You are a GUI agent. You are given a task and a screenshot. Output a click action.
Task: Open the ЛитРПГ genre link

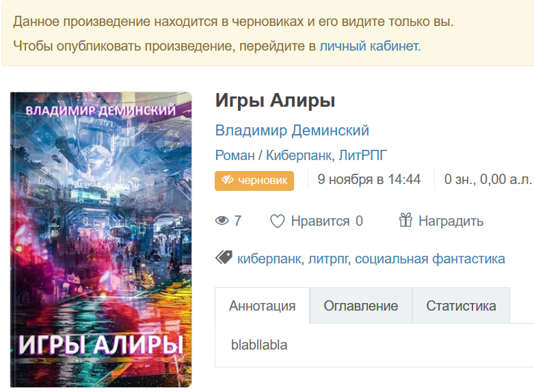click(x=362, y=155)
